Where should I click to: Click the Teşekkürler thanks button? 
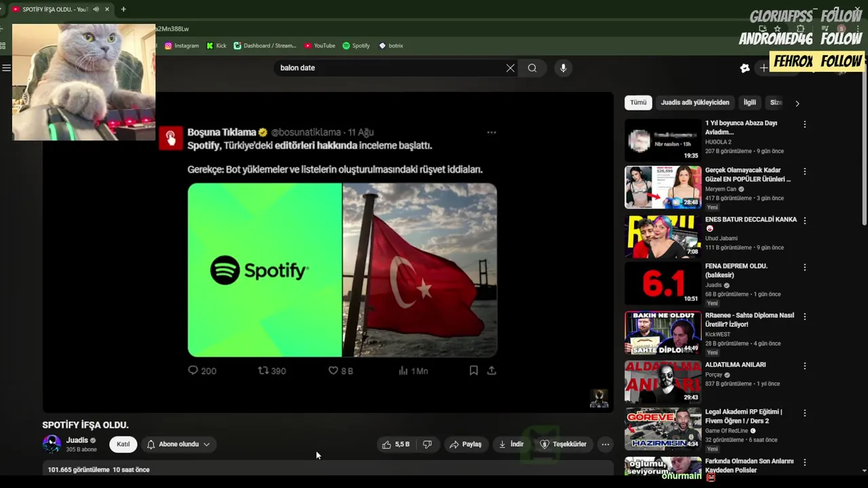point(563,445)
